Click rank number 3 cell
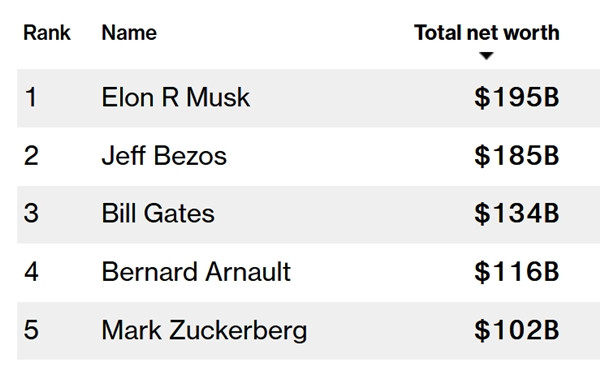 (x=31, y=213)
